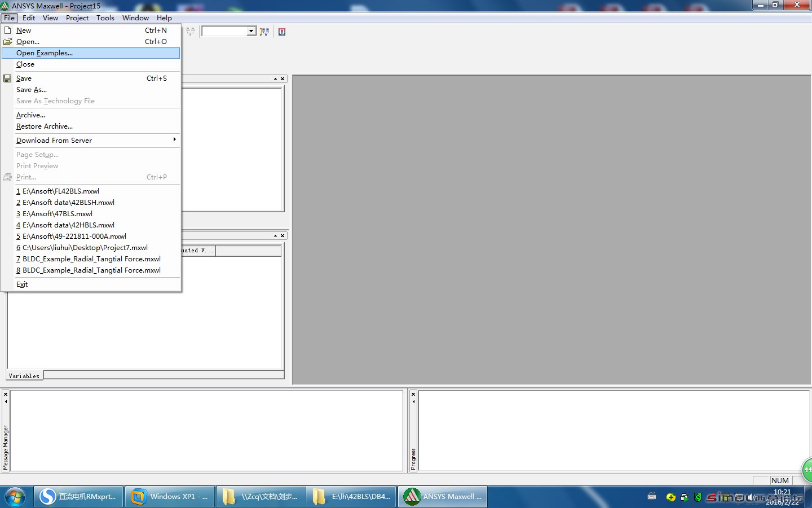Choose Close from File menu

pyautogui.click(x=91, y=64)
